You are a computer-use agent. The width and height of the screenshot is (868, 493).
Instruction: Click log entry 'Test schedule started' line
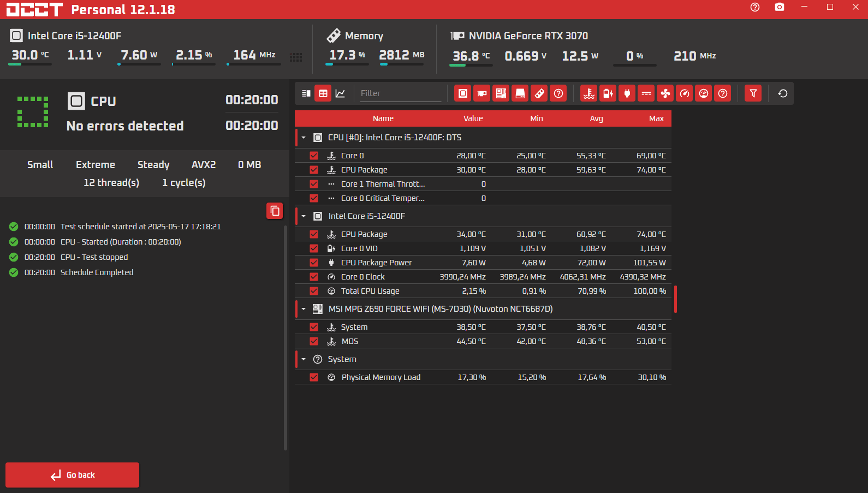coord(141,227)
